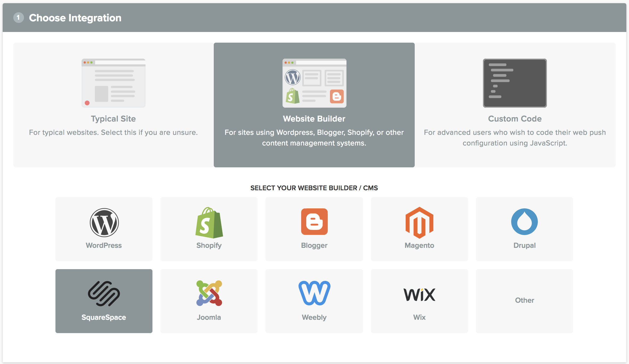The width and height of the screenshot is (629, 364).
Task: Click the Weebly label text
Action: [314, 317]
